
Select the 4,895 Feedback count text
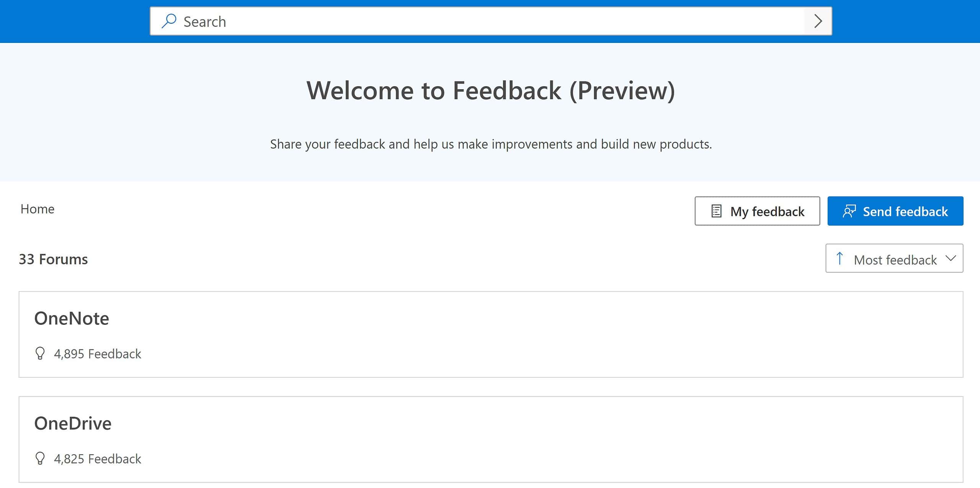(x=98, y=354)
